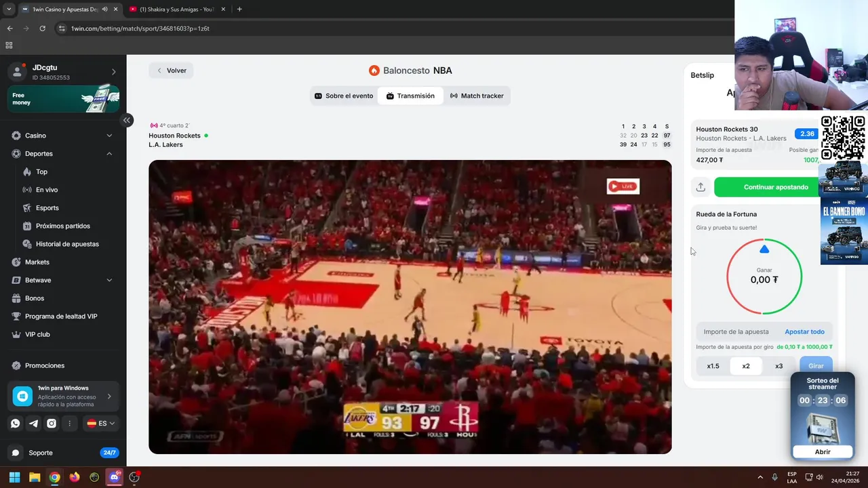Open OBS Studio from taskbar

pos(134,477)
